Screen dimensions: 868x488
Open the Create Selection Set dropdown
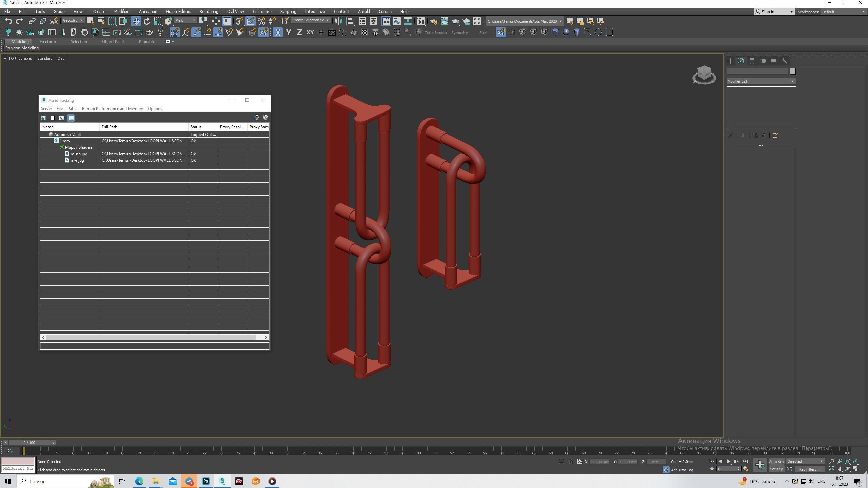pyautogui.click(x=310, y=21)
